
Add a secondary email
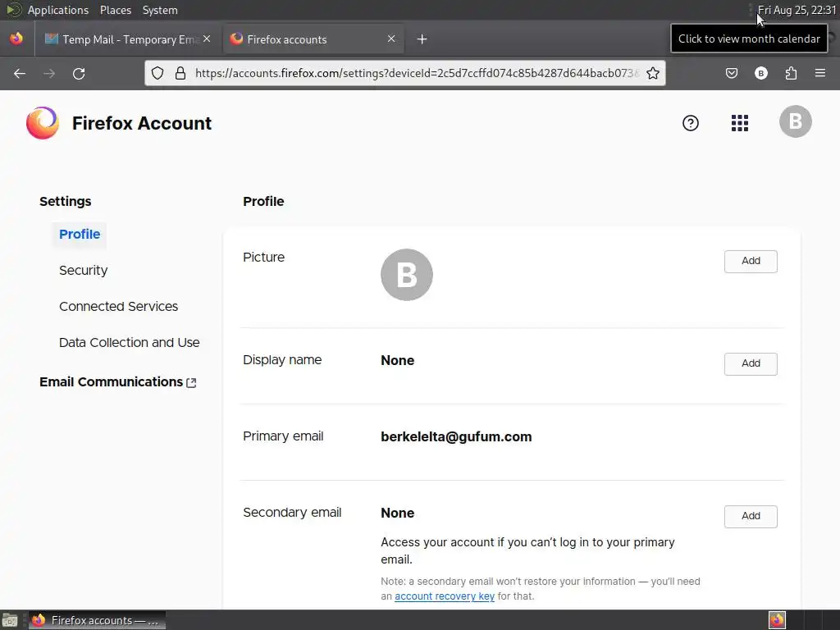(x=751, y=517)
